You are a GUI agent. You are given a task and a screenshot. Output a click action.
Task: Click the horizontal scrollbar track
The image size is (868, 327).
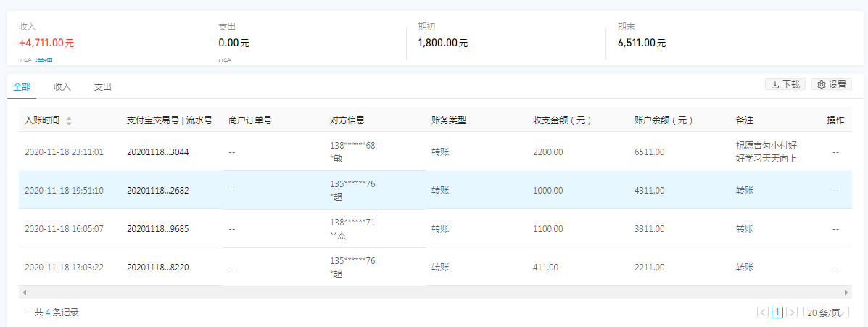435,292
